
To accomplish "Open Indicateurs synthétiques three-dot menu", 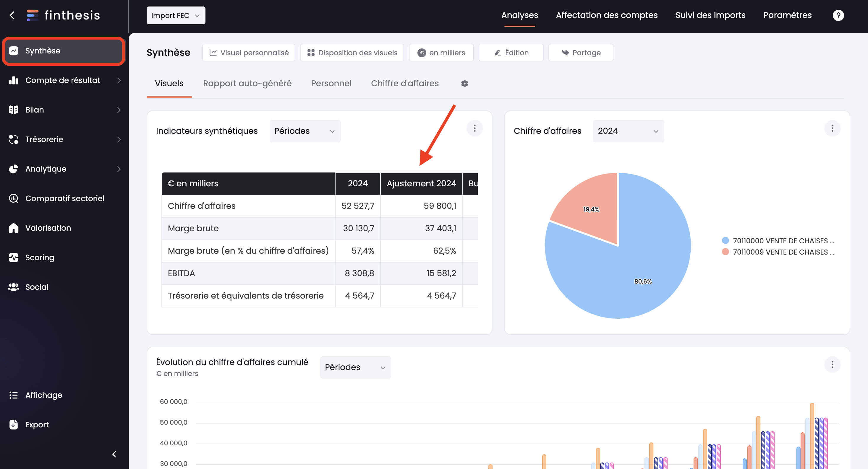I will [x=475, y=128].
